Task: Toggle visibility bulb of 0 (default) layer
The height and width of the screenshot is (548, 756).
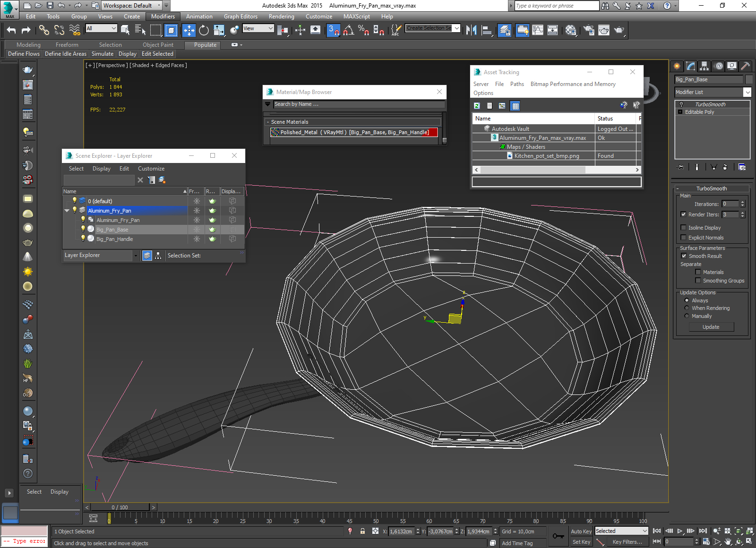Action: coord(74,200)
